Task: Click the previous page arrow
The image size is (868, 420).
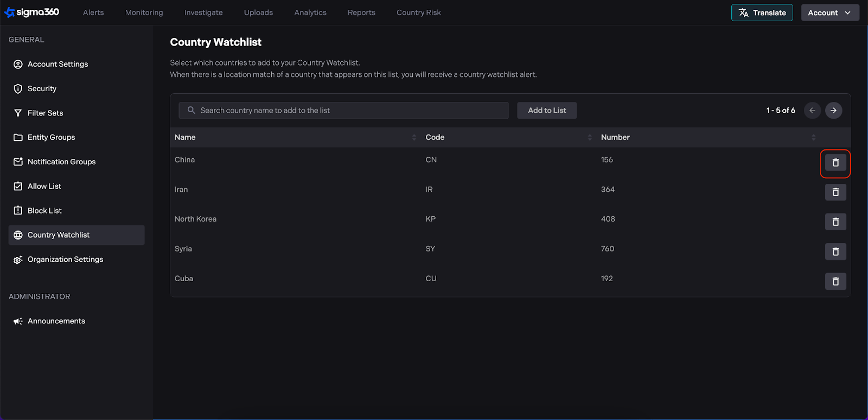Action: click(x=812, y=111)
